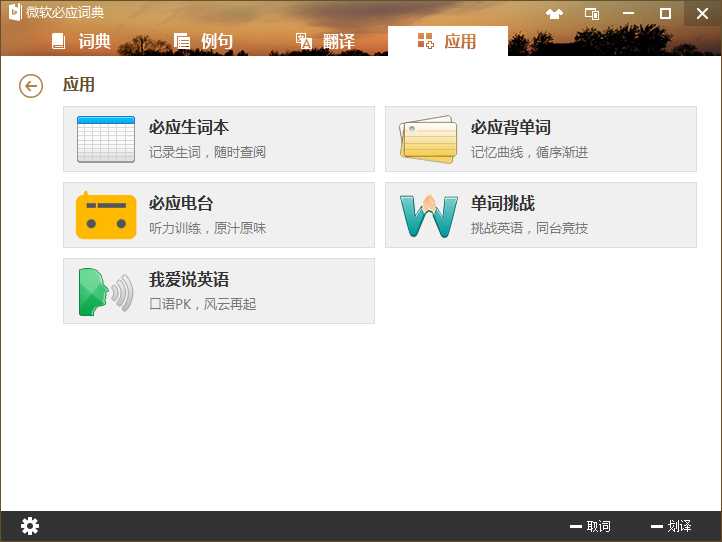The height and width of the screenshot is (542, 722).
Task: Click the 口语PK，风云再起 description
Action: [203, 304]
